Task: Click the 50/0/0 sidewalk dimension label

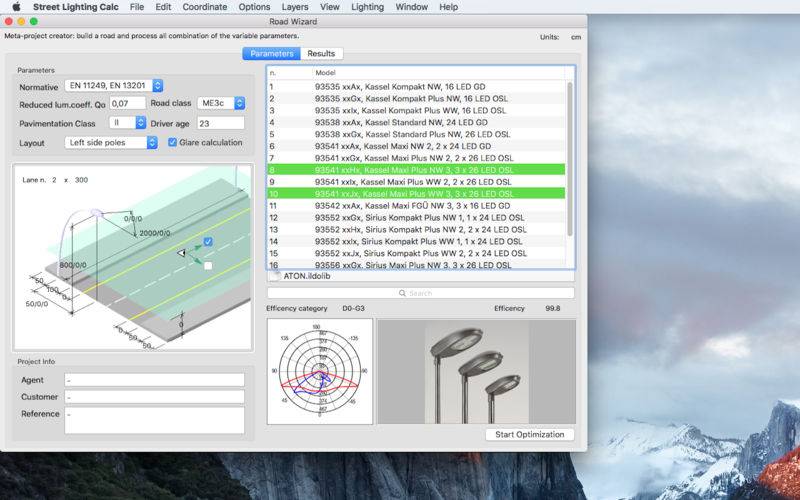Action: tap(37, 304)
